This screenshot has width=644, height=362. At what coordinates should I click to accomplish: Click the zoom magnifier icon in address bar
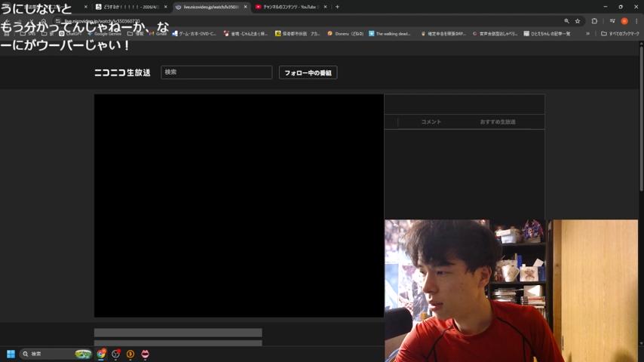[566, 21]
